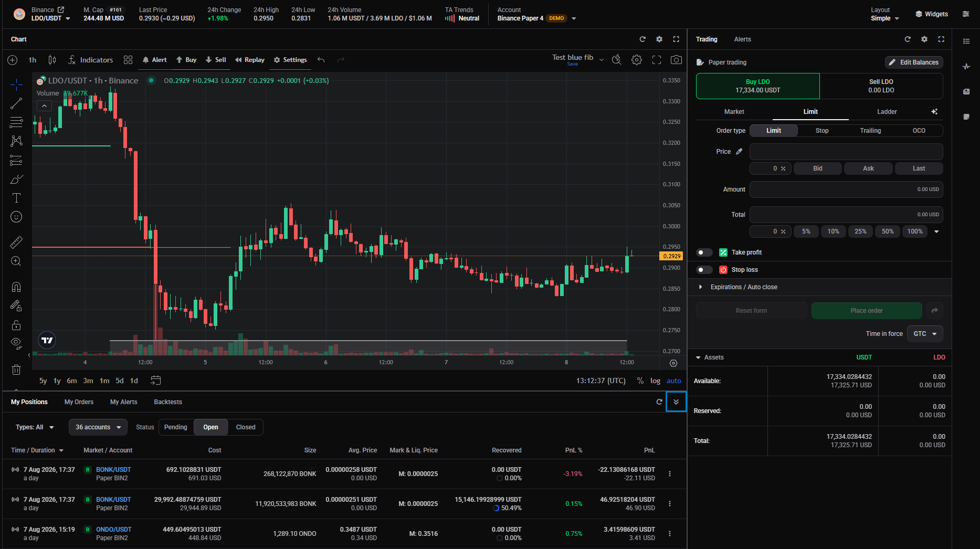Open the Widgets menu

click(x=932, y=14)
